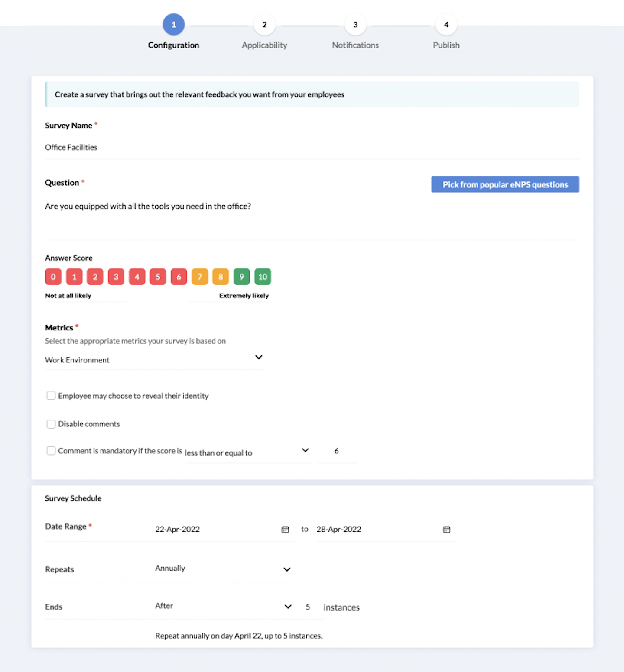Image resolution: width=624 pixels, height=672 pixels.
Task: Open the start date calendar picker icon
Action: 285,529
